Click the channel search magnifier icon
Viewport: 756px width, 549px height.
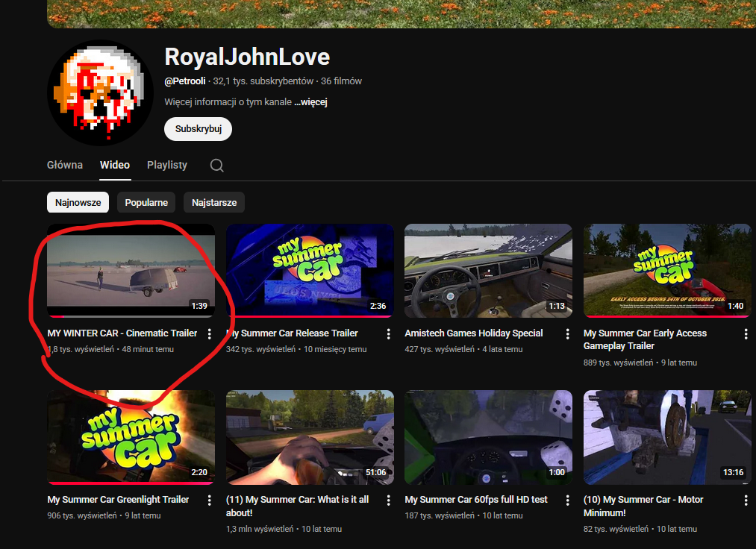tap(216, 166)
